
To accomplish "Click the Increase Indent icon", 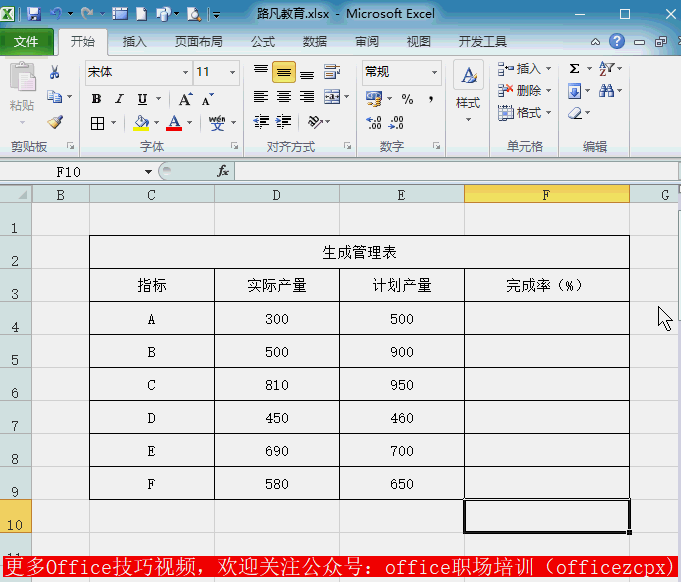I will (284, 122).
